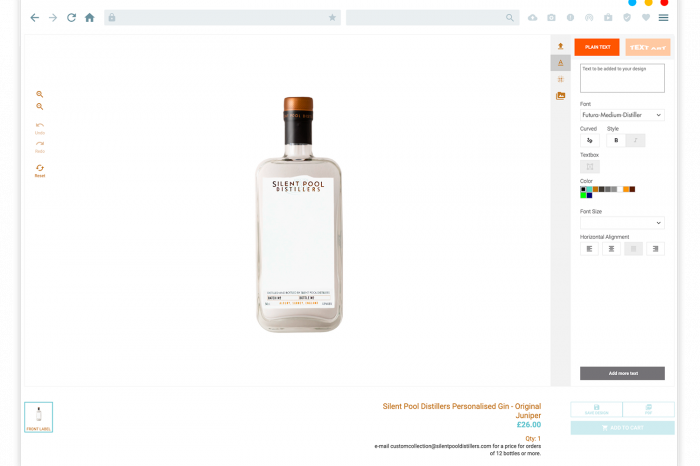Open the grid layout tool in the sidebar
700x466 pixels.
pyautogui.click(x=560, y=79)
